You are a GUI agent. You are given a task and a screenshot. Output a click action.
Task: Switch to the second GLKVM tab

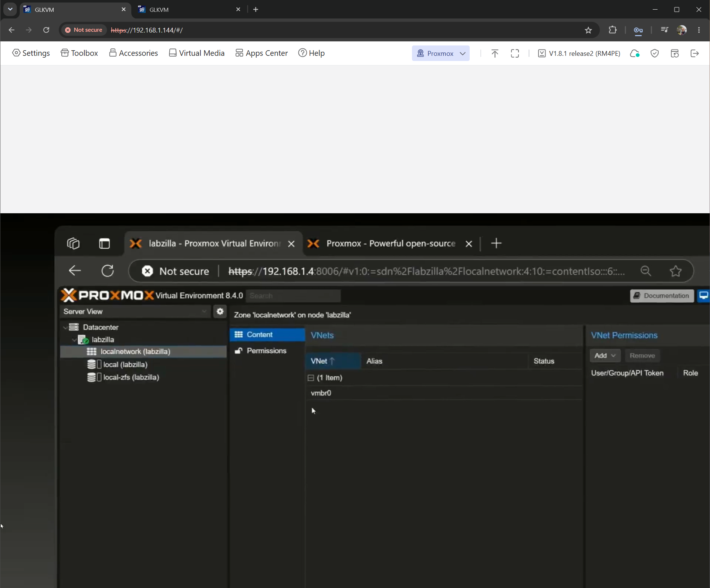coord(189,10)
